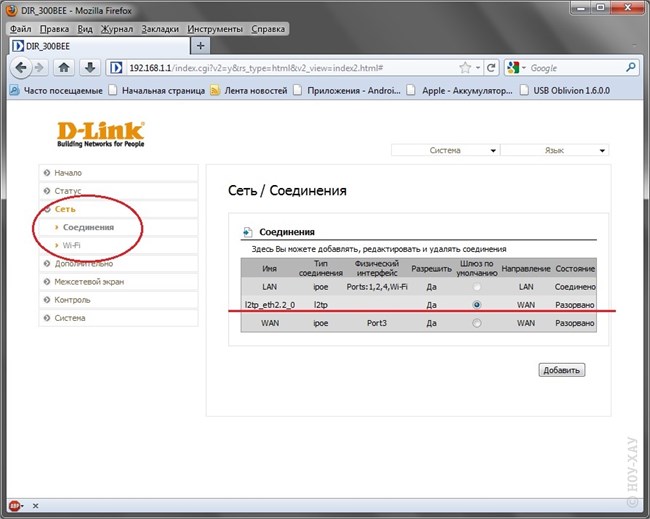Open a new tab with plus button
650x519 pixels.
pos(201,46)
